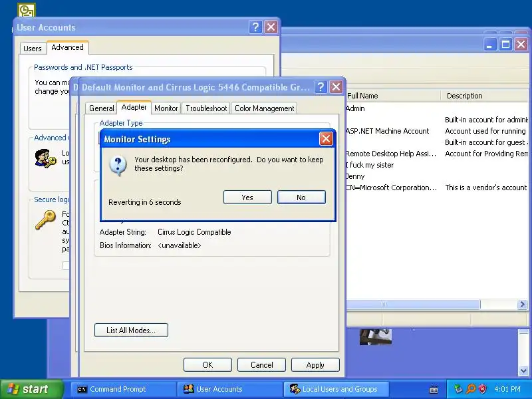Switch to Local Users and Groups taskbar button
This screenshot has height=399, width=532.
(x=336, y=389)
